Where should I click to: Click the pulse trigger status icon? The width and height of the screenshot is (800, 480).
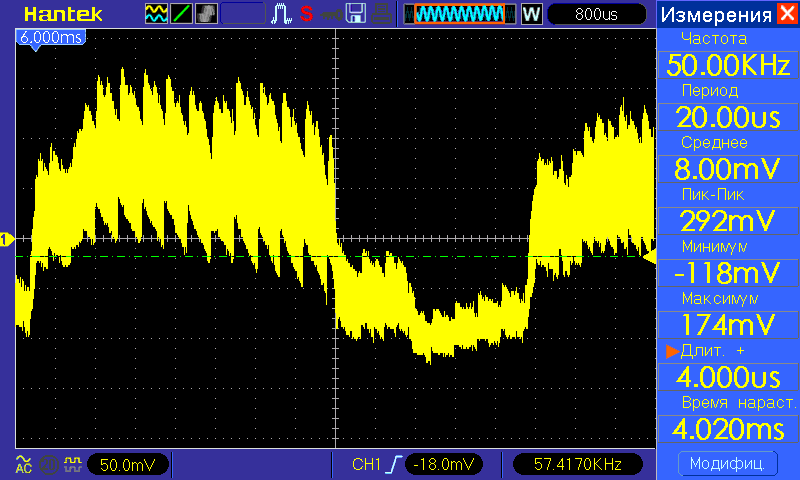283,14
